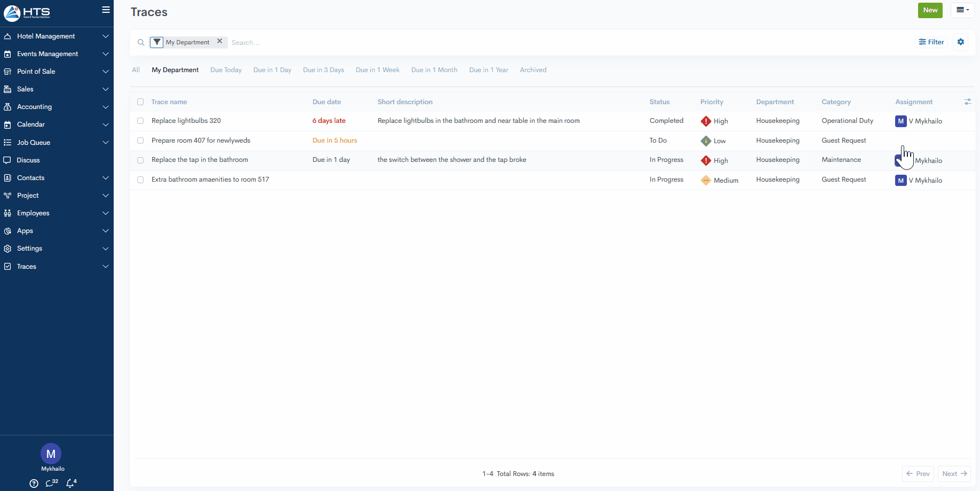The image size is (980, 491).
Task: Remove the My Department filter chip
Action: pyautogui.click(x=219, y=41)
